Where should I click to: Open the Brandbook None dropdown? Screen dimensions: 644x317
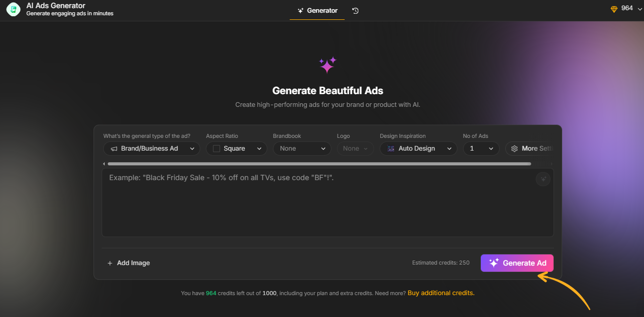pos(302,149)
